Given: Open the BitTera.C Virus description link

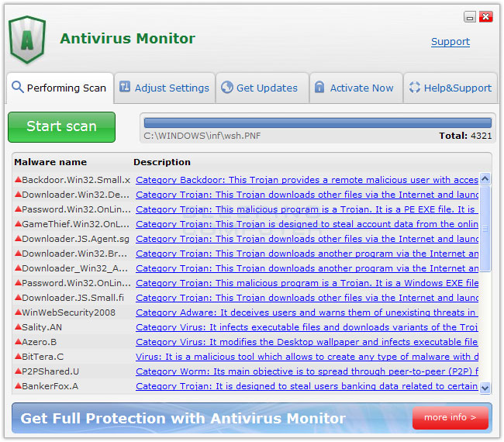Looking at the screenshot, I should 307,357.
